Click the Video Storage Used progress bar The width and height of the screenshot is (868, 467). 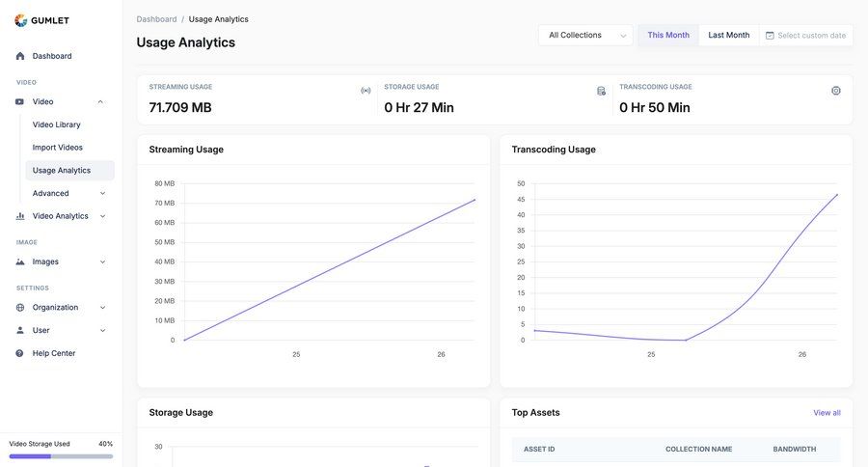61,456
